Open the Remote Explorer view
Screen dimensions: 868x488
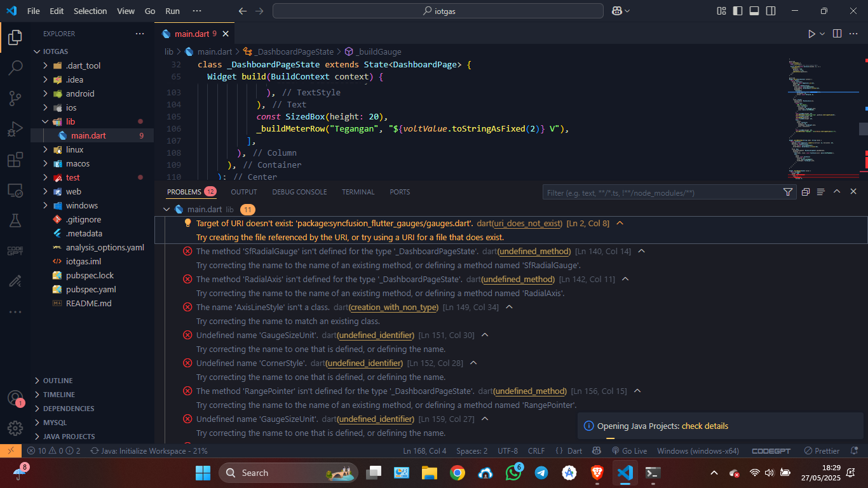tap(15, 191)
